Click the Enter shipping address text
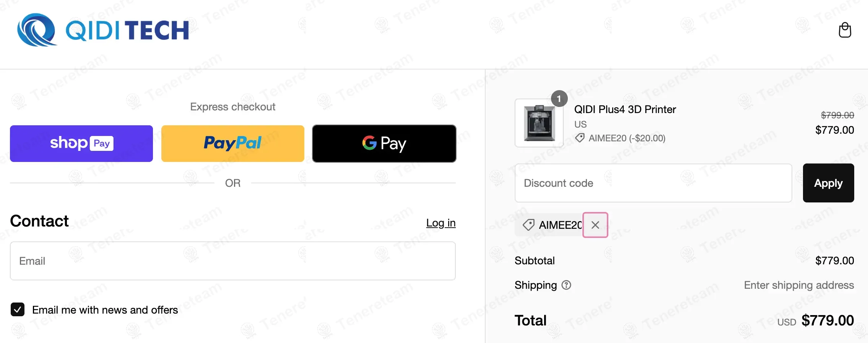Image resolution: width=868 pixels, height=343 pixels. 798,285
